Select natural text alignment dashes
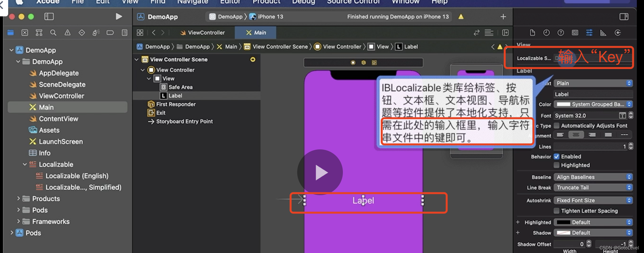Screen dimensions: 644x253 point(624,135)
